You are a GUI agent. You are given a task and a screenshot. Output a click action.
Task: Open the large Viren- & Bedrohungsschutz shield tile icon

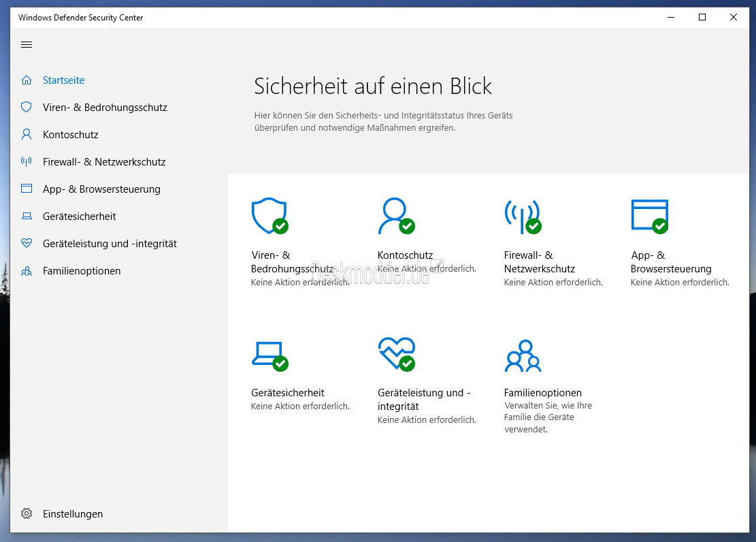point(270,216)
